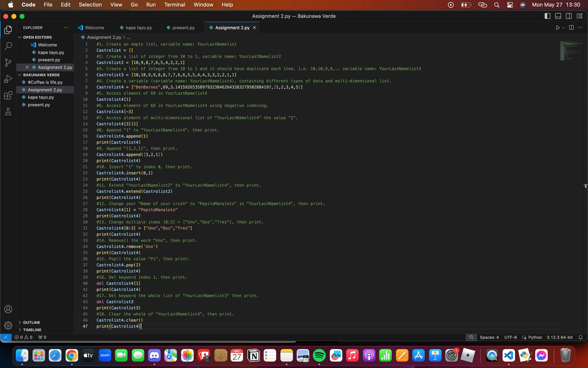Open the Run and Debug panel
588x368 pixels.
pos(8,79)
